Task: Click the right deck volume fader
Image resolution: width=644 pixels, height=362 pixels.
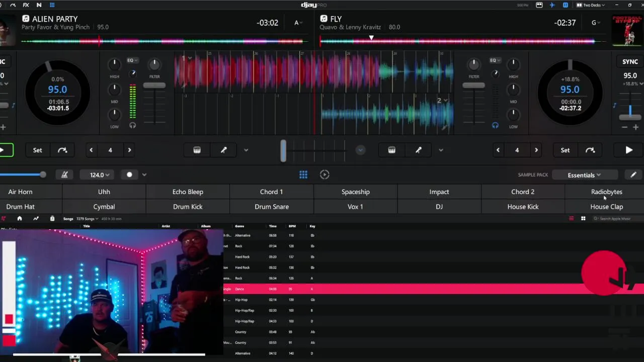Action: click(474, 85)
